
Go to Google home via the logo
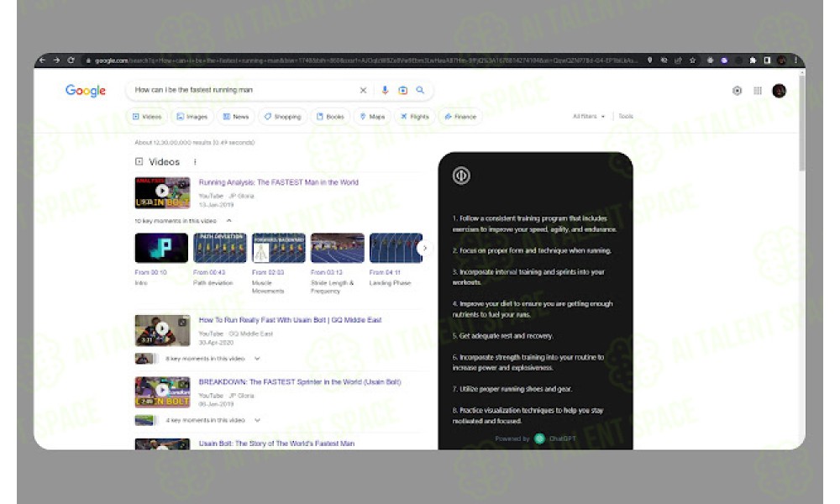(86, 91)
